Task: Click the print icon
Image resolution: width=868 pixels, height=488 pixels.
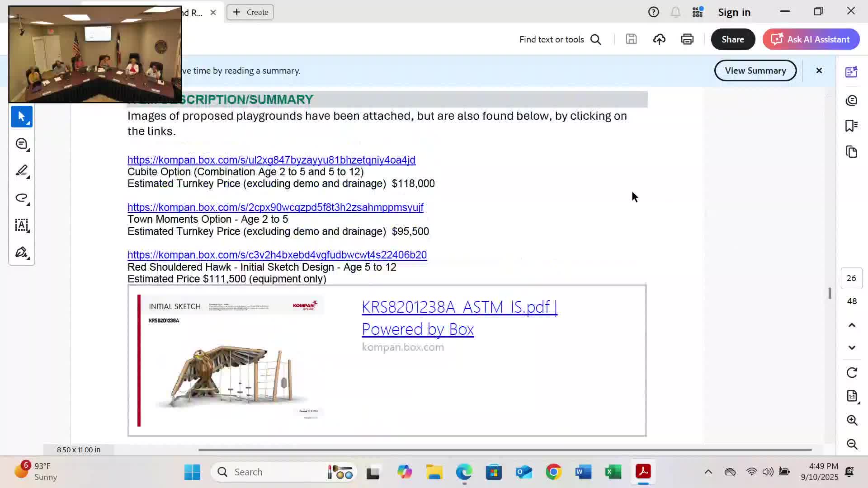Action: (687, 39)
